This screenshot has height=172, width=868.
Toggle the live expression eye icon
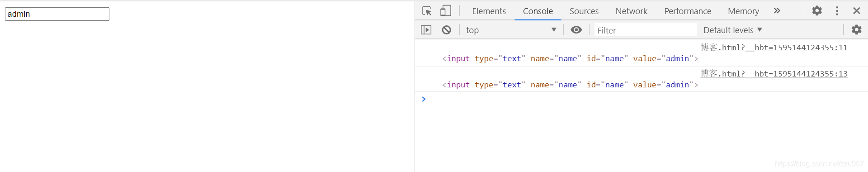tap(576, 30)
